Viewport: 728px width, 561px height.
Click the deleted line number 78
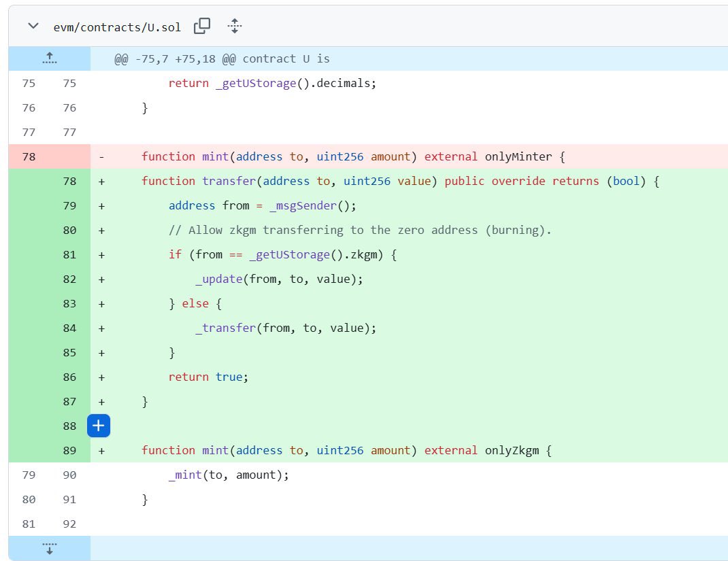pyautogui.click(x=29, y=157)
